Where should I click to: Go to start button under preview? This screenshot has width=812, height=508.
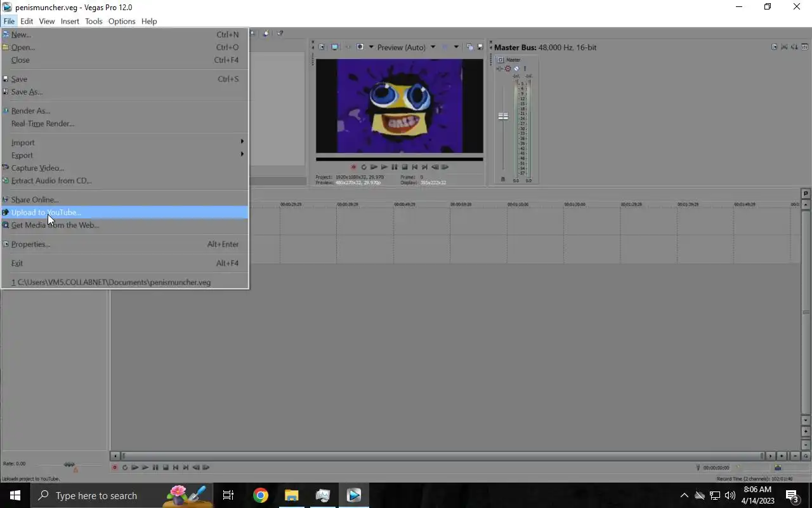pyautogui.click(x=414, y=167)
